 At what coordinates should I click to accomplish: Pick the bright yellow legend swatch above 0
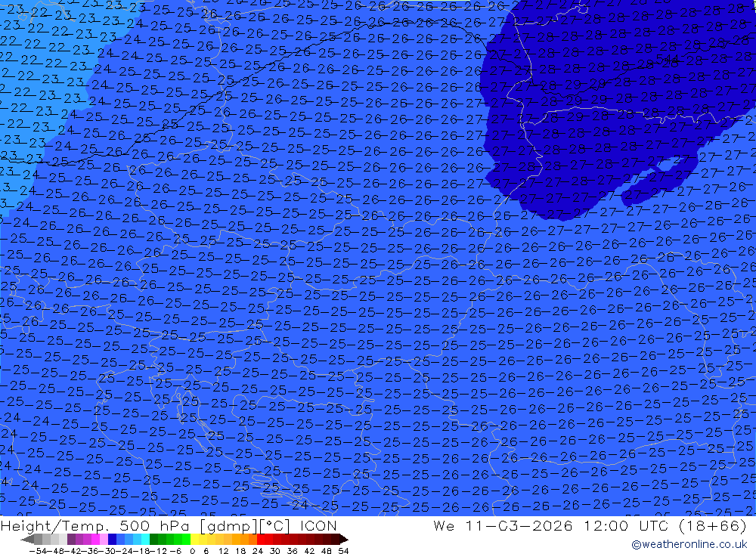tap(195, 540)
